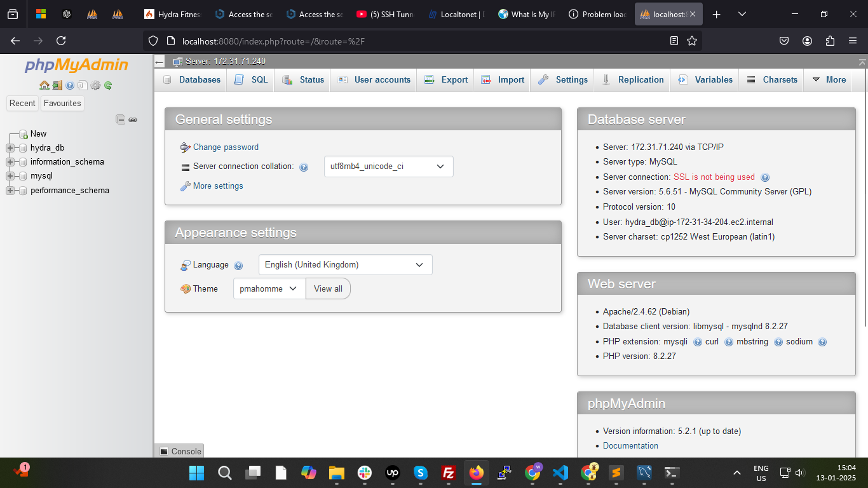Viewport: 868px width, 488px height.
Task: Click the Recent tables button
Action: (x=22, y=104)
